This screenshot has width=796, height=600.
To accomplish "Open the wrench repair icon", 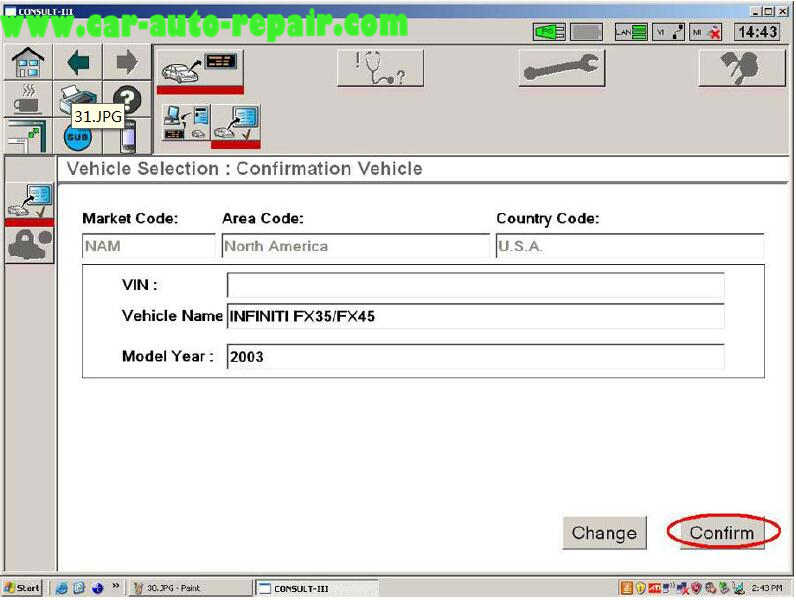I will (x=561, y=68).
